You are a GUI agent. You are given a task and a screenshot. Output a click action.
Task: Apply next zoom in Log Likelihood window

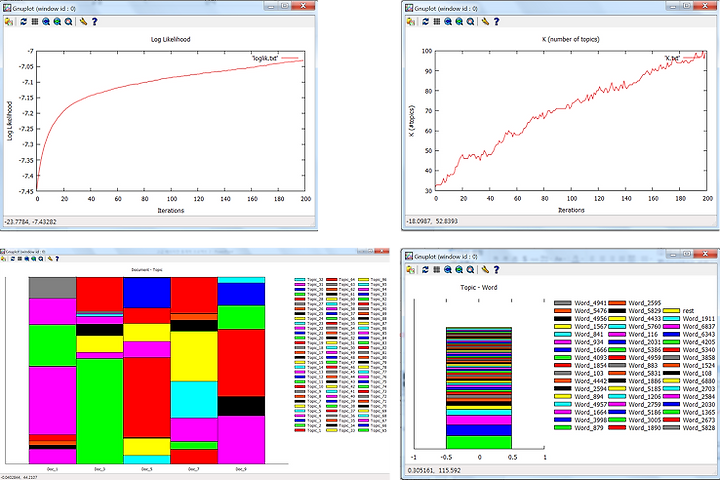57,22
